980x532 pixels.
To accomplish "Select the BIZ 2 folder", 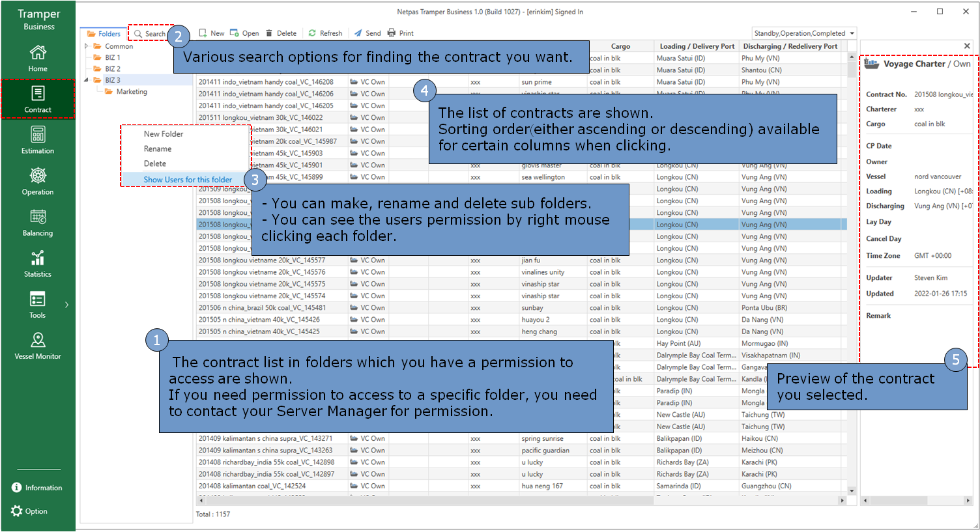I will click(x=112, y=68).
